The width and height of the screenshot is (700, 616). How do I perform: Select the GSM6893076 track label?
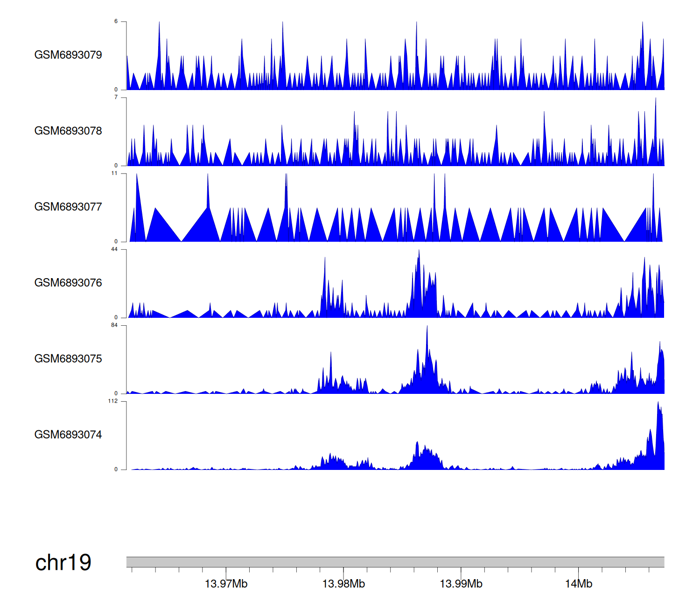point(68,283)
